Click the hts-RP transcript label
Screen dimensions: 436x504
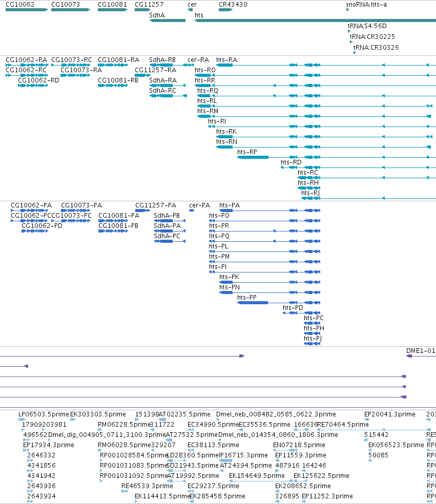[247, 152]
